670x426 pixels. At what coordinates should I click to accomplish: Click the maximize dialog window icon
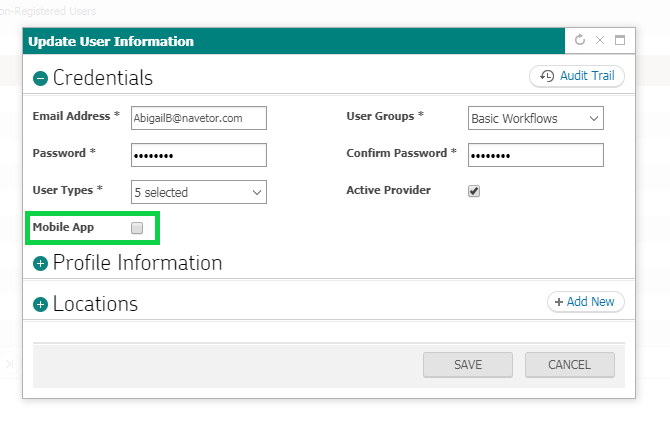coord(620,40)
